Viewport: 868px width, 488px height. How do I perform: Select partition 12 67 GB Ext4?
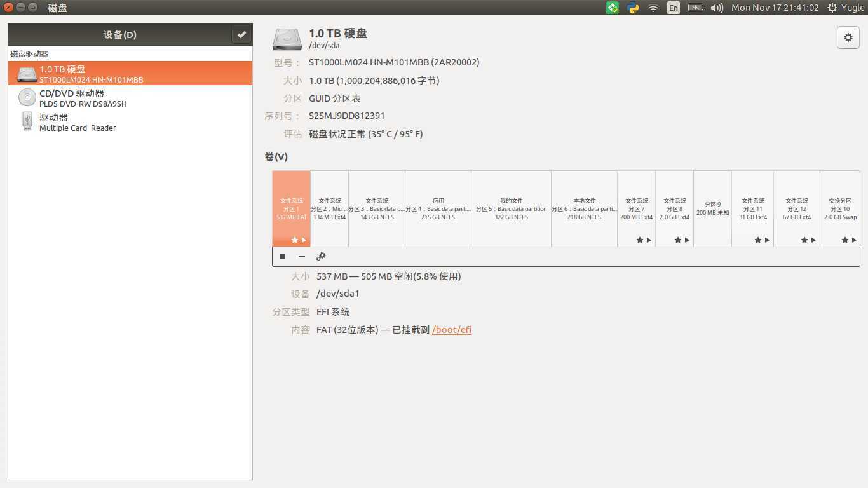coord(797,208)
